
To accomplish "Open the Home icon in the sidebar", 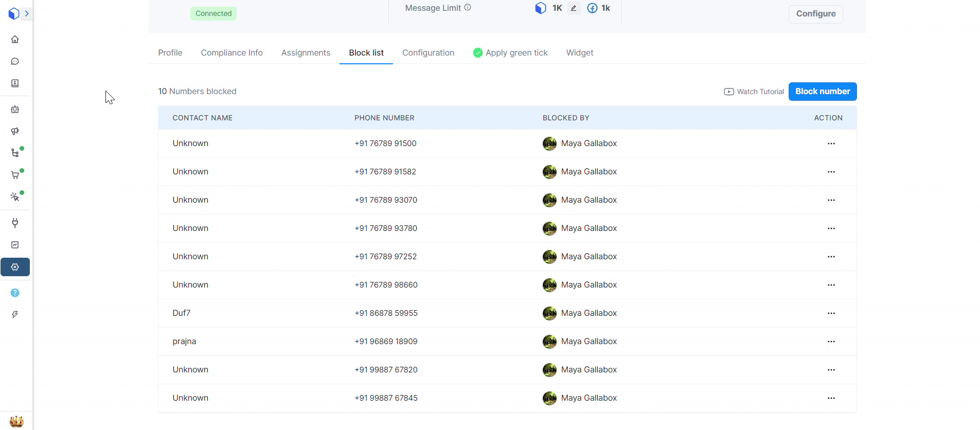I will click(x=15, y=39).
